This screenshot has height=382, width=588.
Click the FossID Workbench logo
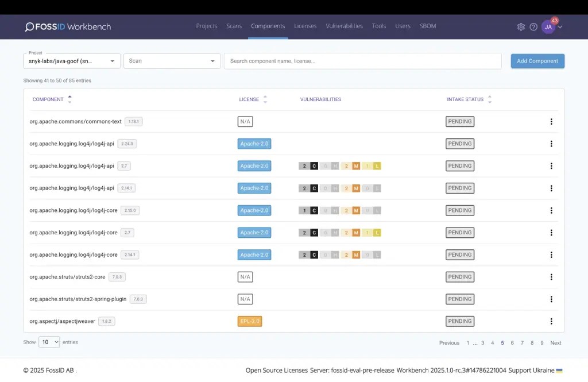(x=68, y=26)
